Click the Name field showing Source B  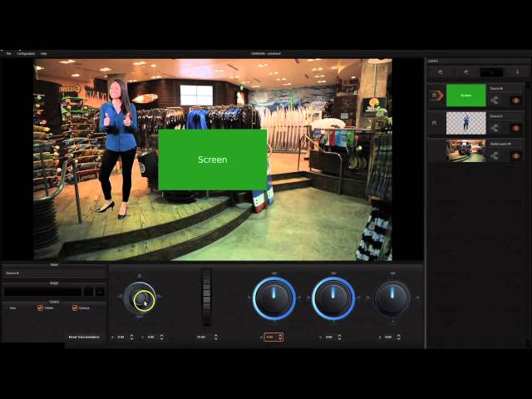[x=55, y=273]
